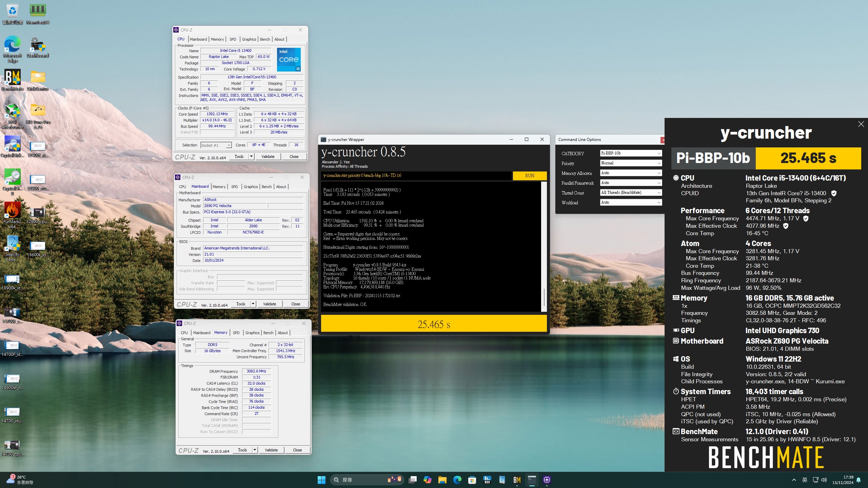Open the Graphics tab in the CPU-Z Motherboard window

(251, 187)
